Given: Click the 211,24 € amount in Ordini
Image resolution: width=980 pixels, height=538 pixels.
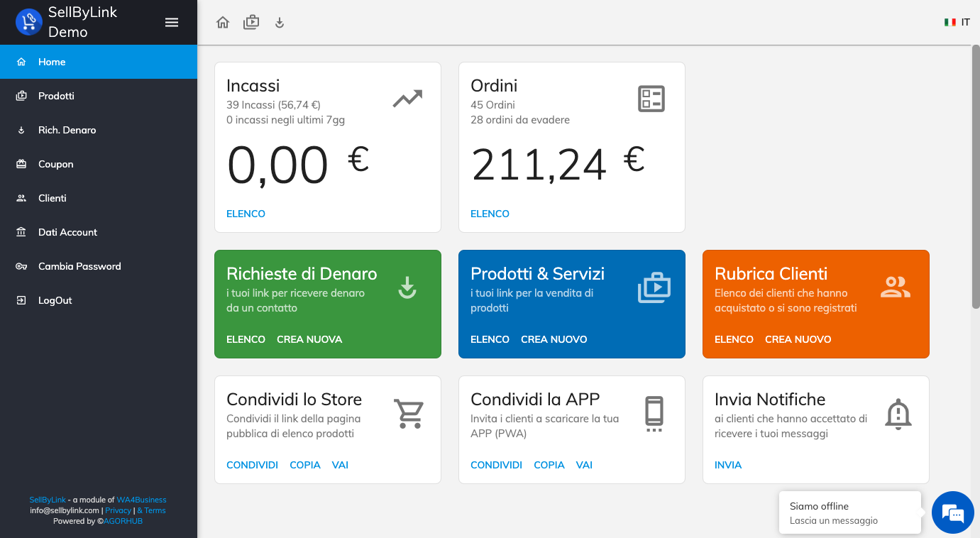Looking at the screenshot, I should pos(558,163).
